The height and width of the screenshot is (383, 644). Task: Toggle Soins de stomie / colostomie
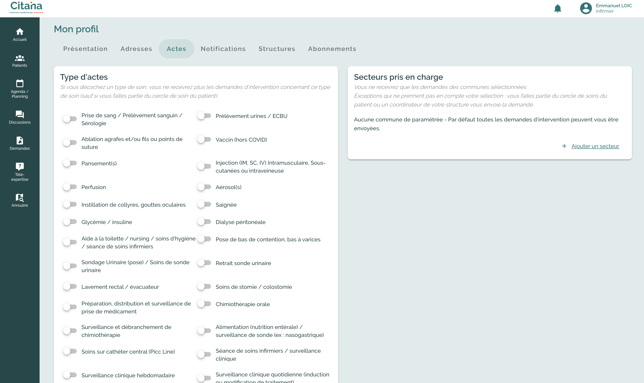tap(204, 287)
